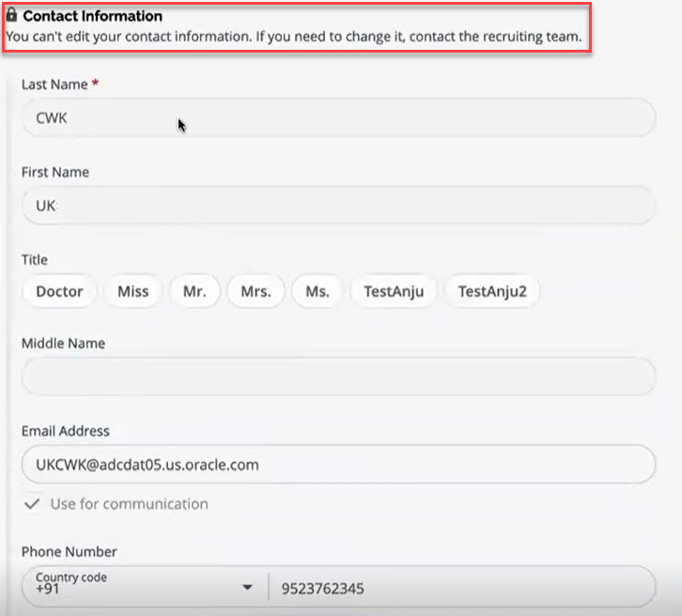Click the Email Address input field
The height and width of the screenshot is (616, 682).
pos(338,464)
